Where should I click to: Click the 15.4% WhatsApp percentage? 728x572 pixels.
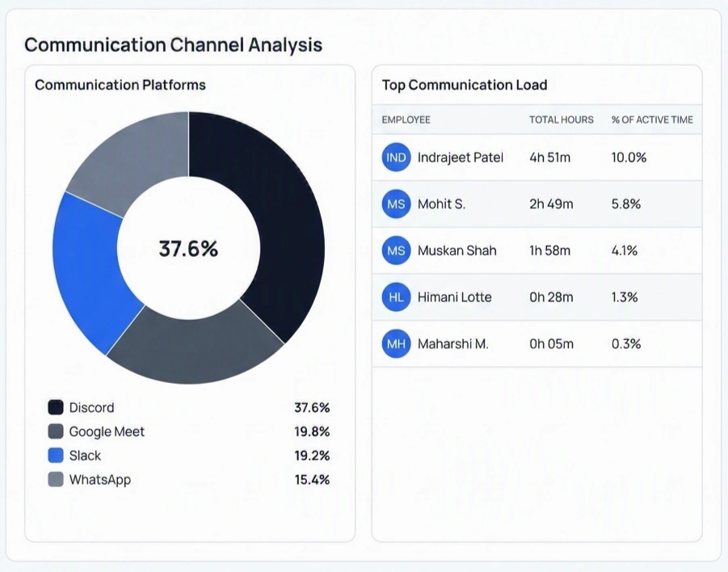(312, 480)
